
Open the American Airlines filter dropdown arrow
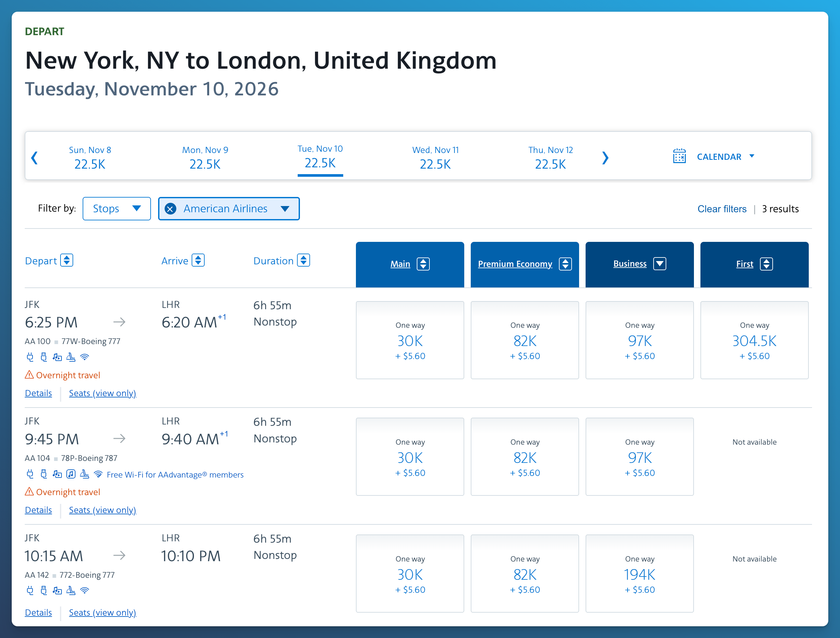click(285, 209)
